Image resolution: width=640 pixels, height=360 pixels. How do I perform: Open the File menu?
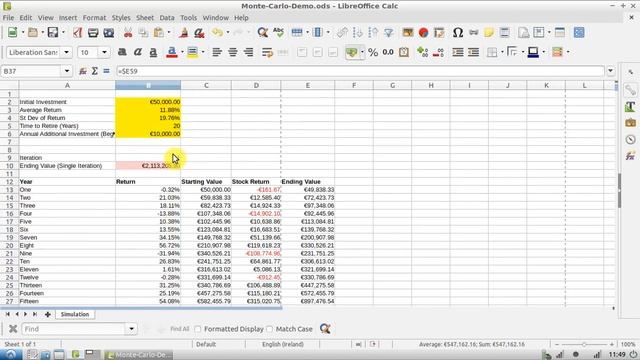(8, 18)
